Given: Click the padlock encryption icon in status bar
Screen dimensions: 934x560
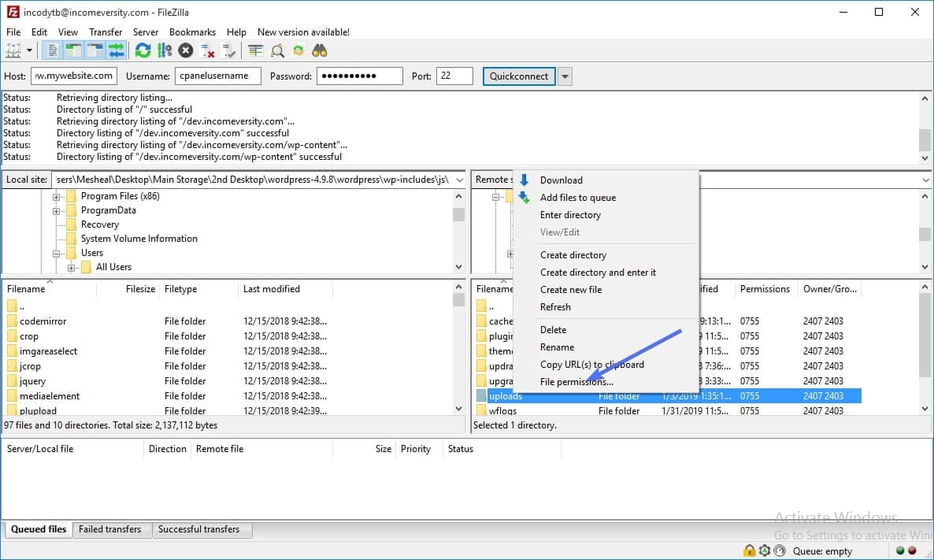Looking at the screenshot, I should point(749,551).
